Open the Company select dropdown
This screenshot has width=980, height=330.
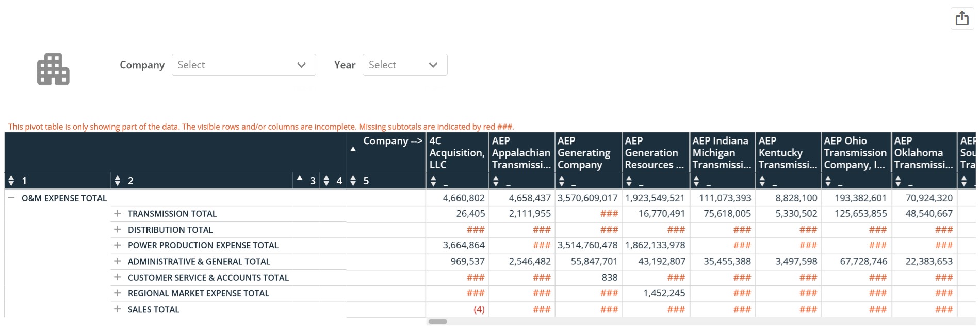(243, 65)
